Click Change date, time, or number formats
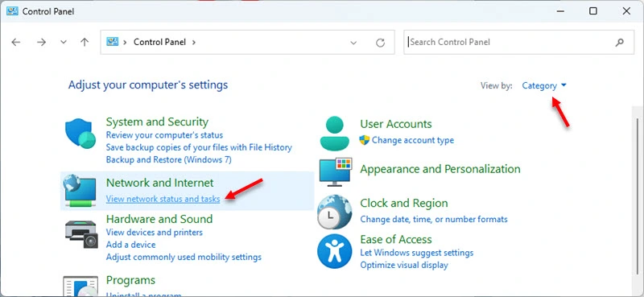The height and width of the screenshot is (297, 644). tap(434, 220)
